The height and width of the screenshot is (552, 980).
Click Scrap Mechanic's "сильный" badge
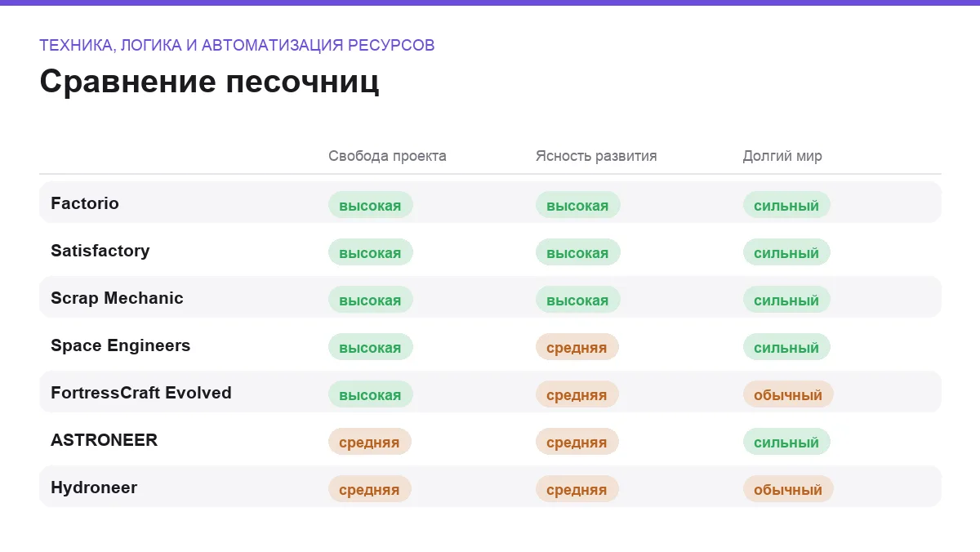click(786, 300)
